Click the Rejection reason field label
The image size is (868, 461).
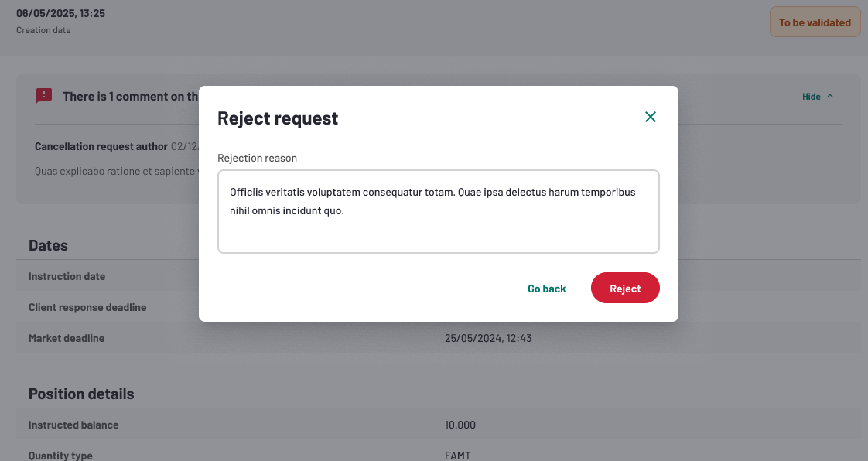pyautogui.click(x=257, y=158)
